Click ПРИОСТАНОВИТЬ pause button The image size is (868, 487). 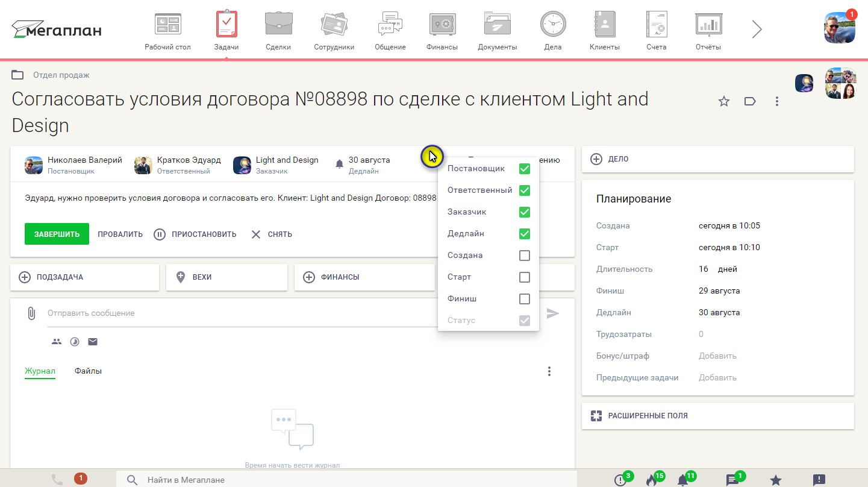point(195,234)
